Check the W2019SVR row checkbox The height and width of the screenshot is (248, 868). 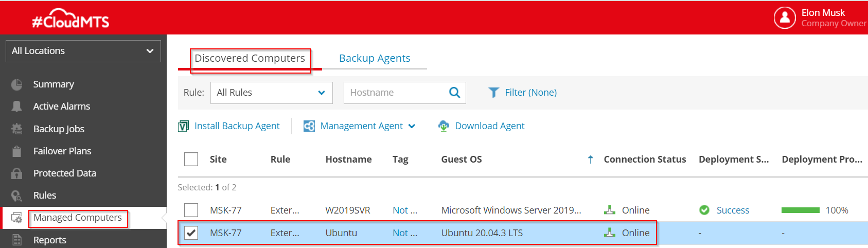point(191,210)
